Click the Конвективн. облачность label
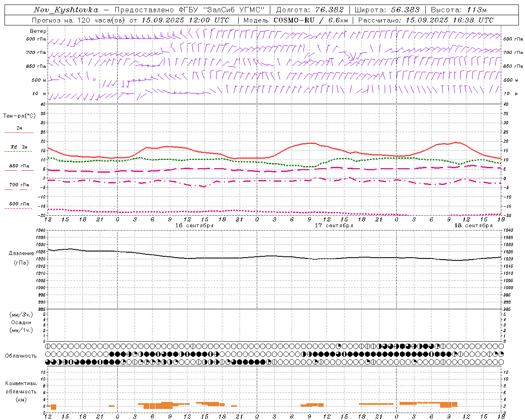The image size is (525, 420). pos(21,388)
